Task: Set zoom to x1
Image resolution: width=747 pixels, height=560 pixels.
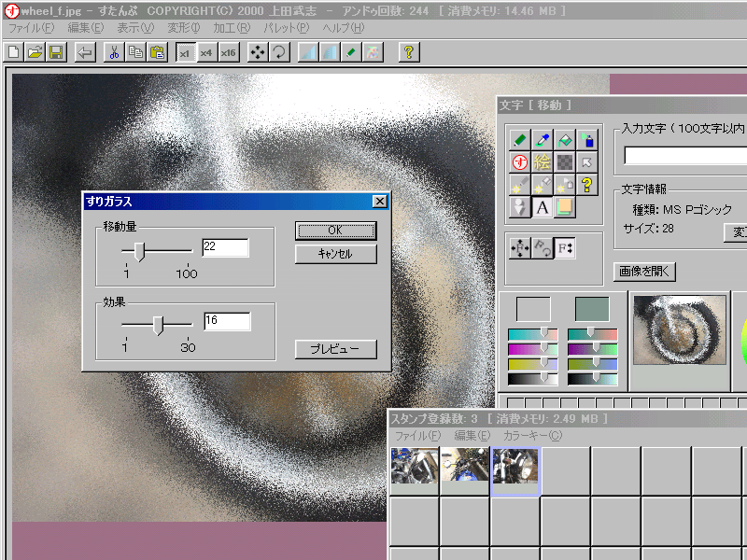Action: (185, 52)
